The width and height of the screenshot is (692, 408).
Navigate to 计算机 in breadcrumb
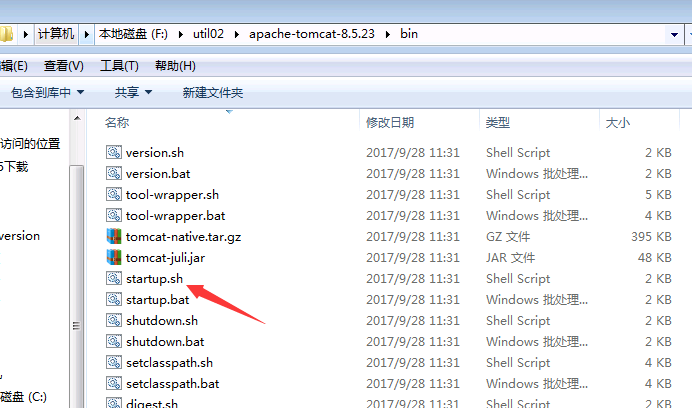[56, 34]
